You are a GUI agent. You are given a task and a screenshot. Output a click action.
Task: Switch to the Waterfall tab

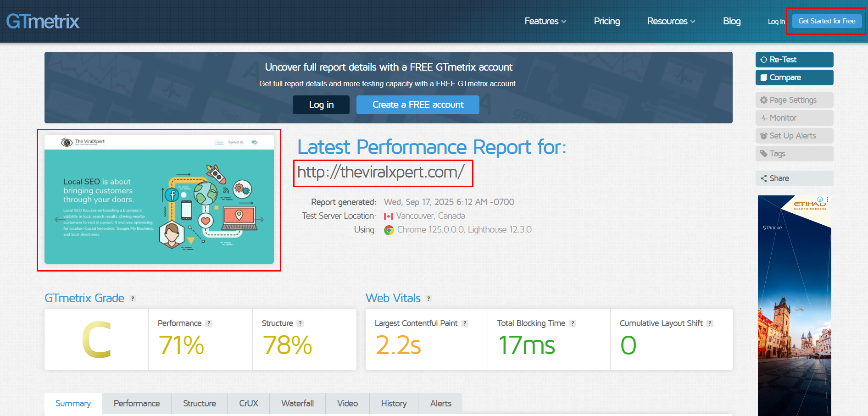[x=297, y=403]
